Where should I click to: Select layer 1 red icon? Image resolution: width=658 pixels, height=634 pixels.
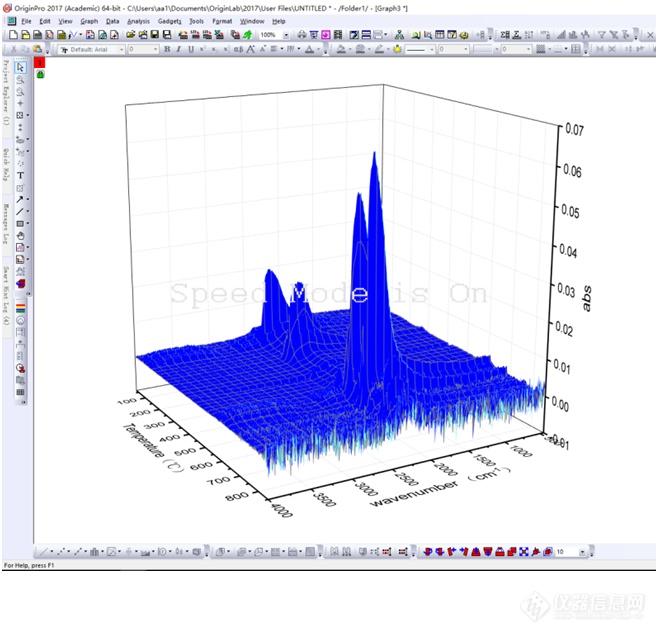click(x=40, y=63)
